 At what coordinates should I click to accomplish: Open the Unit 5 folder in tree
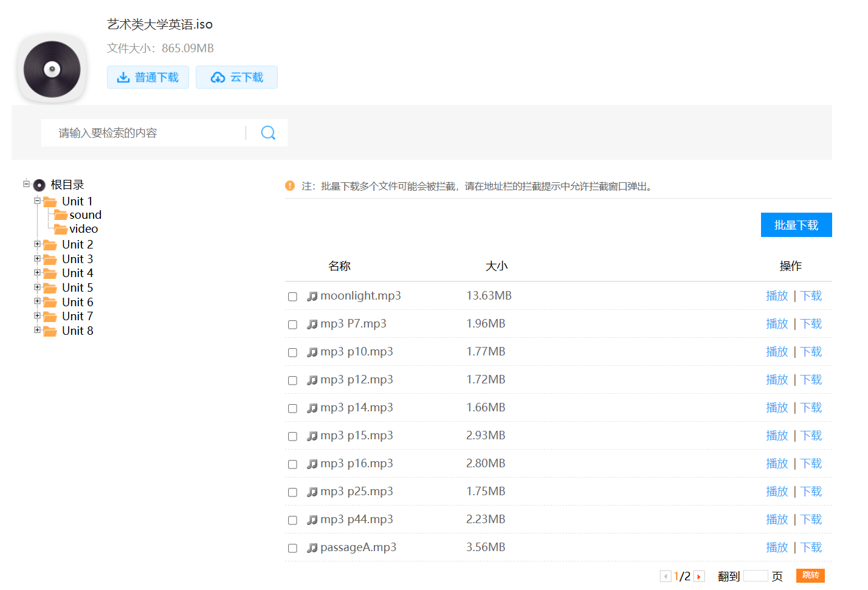pyautogui.click(x=77, y=287)
